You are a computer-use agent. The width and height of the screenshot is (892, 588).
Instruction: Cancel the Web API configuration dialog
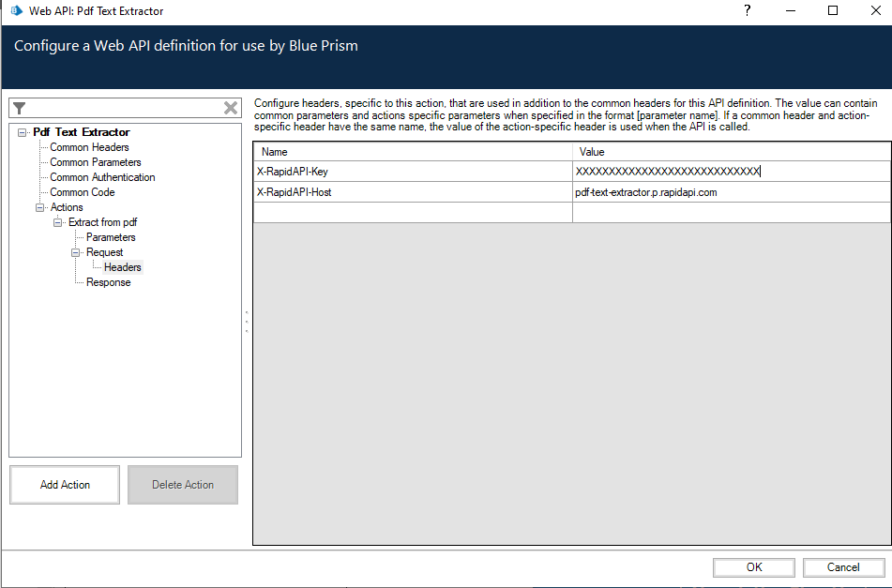(843, 566)
